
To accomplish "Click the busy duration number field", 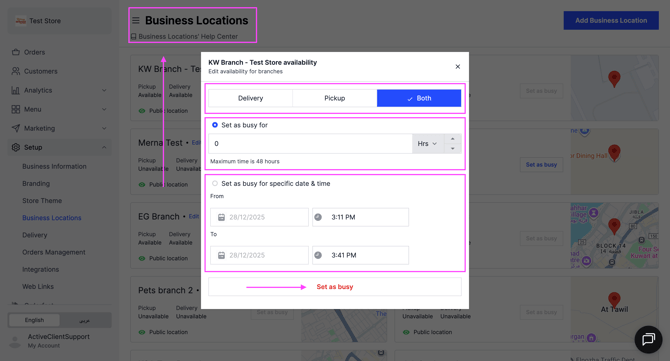I will (310, 144).
